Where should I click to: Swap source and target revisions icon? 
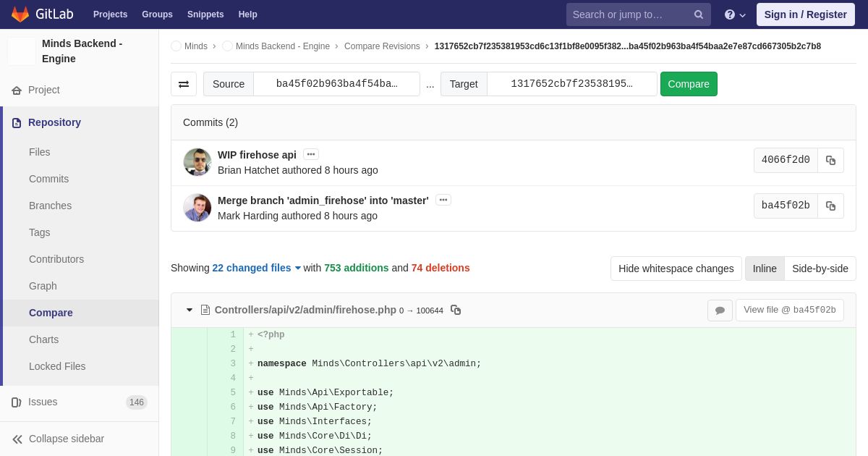click(x=184, y=84)
